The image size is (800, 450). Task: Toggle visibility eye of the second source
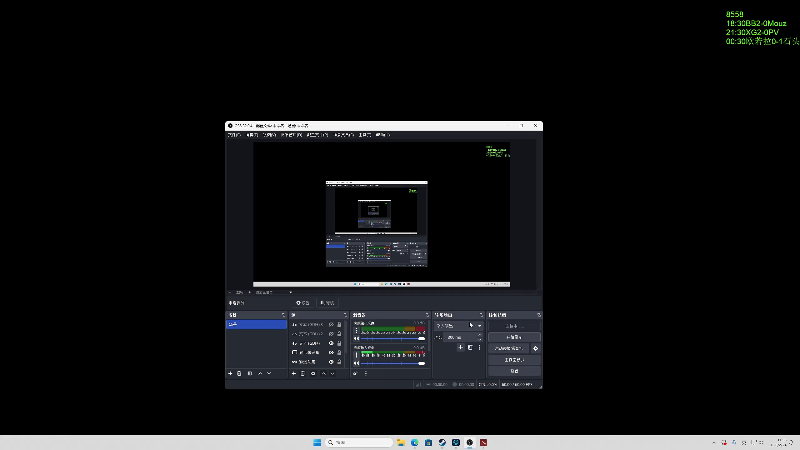[331, 334]
